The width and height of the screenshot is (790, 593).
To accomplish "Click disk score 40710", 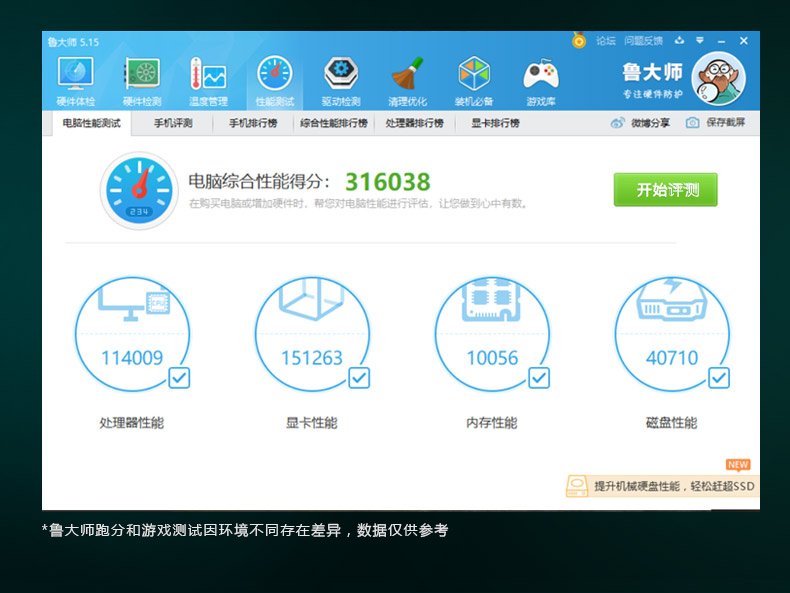I will pos(672,358).
